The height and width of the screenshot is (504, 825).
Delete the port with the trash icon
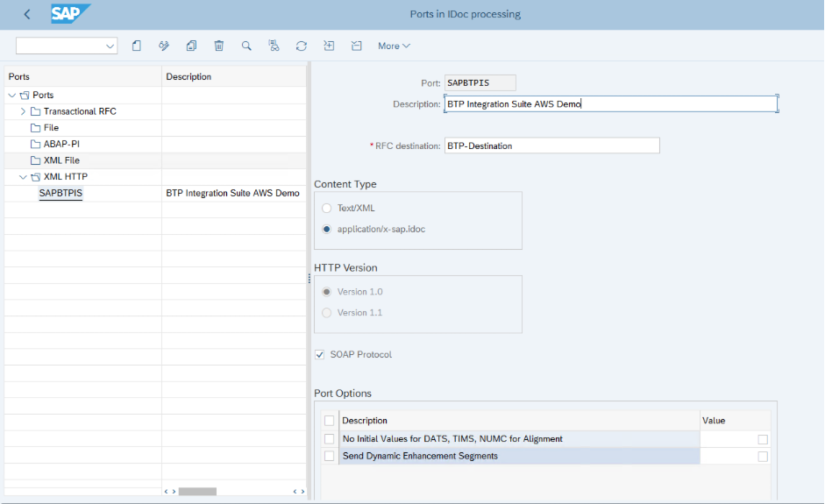point(219,46)
